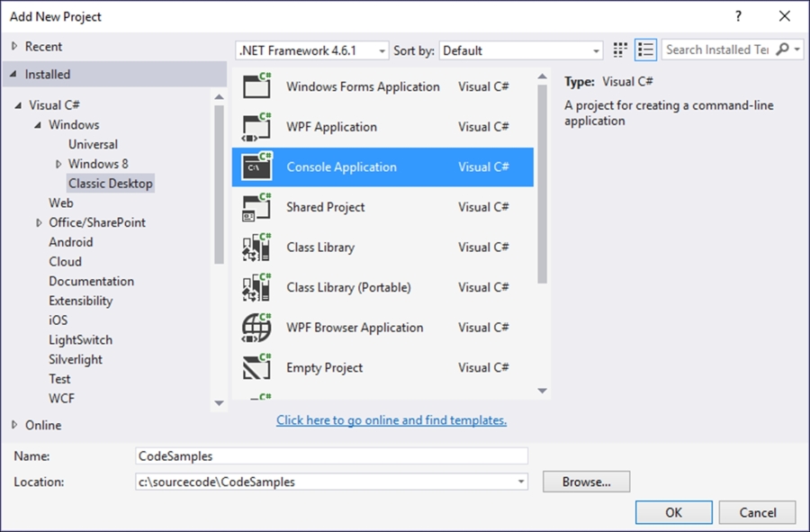This screenshot has width=810, height=532.
Task: Expand the Online section
Action: click(14, 425)
